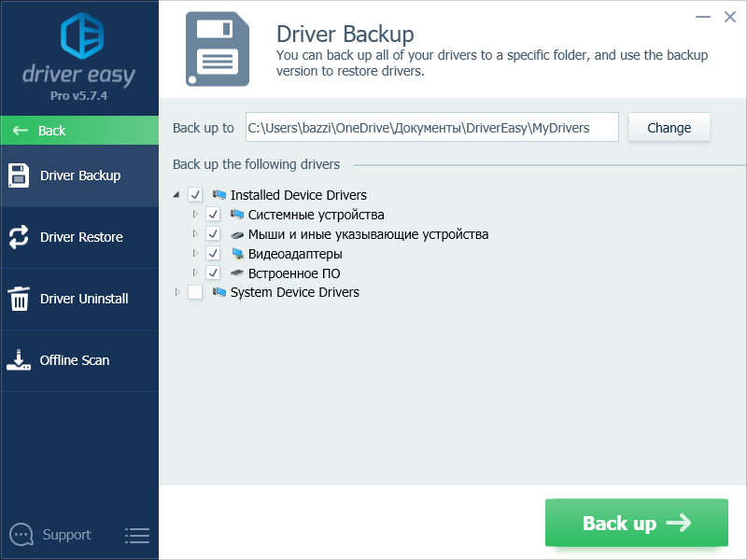Expand the Системные устройства node
Image resolution: width=747 pixels, height=560 pixels.
(195, 215)
